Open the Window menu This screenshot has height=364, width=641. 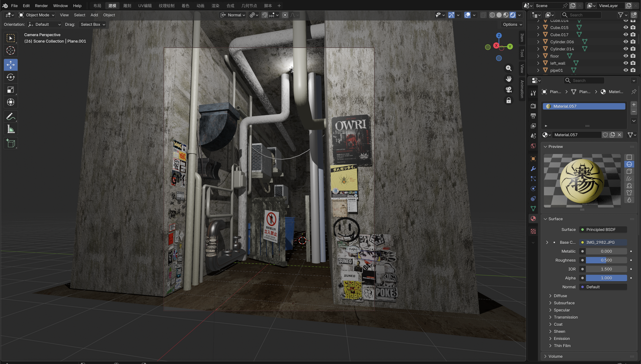point(60,6)
